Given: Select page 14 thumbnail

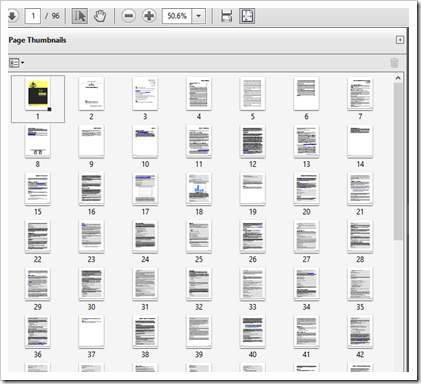Looking at the screenshot, I should pyautogui.click(x=360, y=142).
